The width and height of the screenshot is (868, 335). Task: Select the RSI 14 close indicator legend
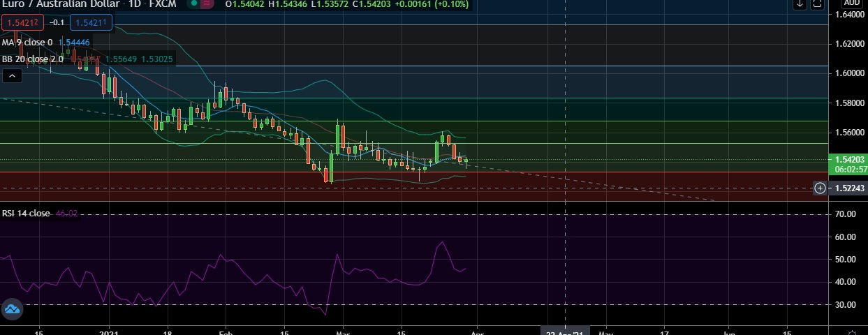[26, 213]
